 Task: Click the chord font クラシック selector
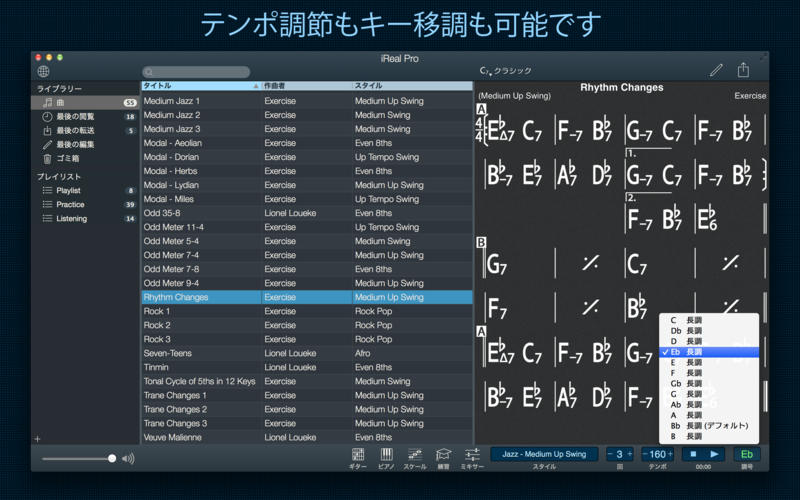tap(506, 71)
